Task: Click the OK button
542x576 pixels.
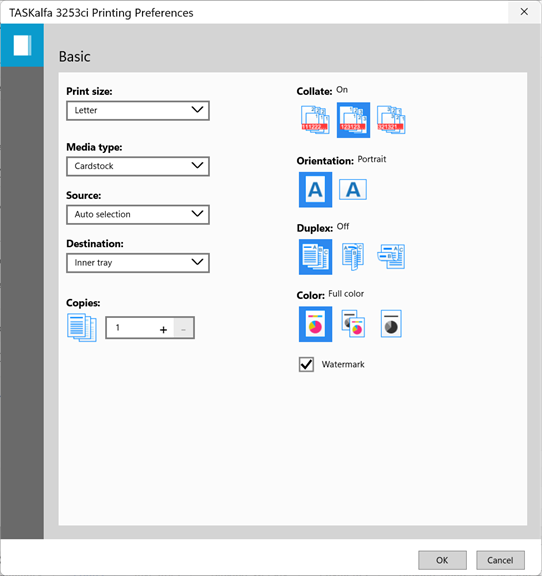Action: (442, 560)
